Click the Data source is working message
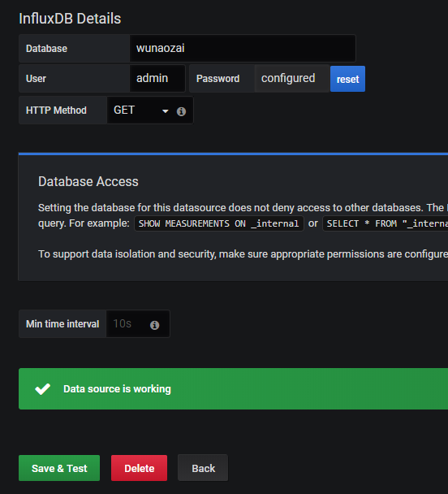The image size is (448, 494). click(117, 388)
